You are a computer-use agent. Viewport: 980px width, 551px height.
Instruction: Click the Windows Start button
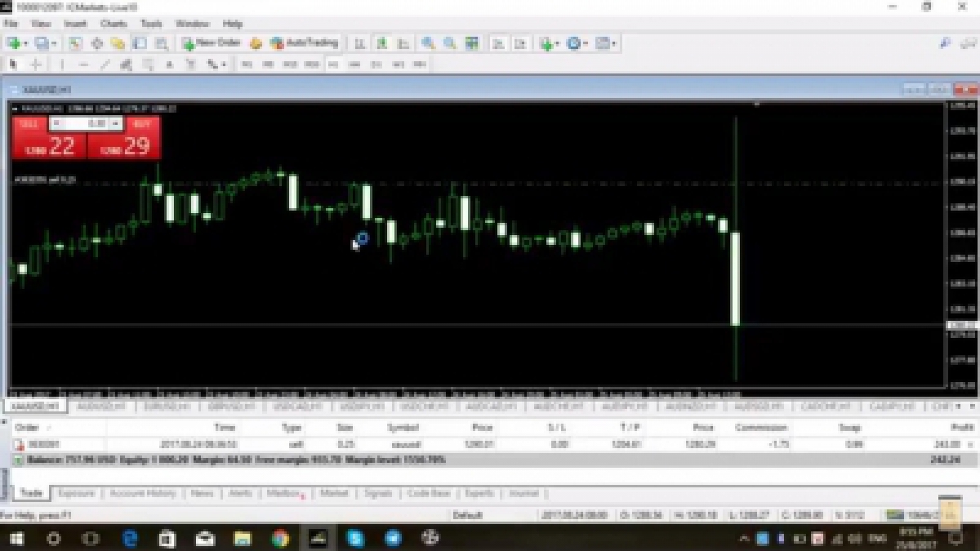click(x=15, y=538)
